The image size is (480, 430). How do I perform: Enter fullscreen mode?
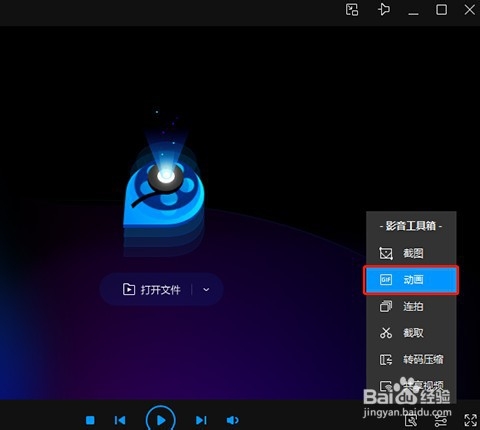tap(470, 420)
